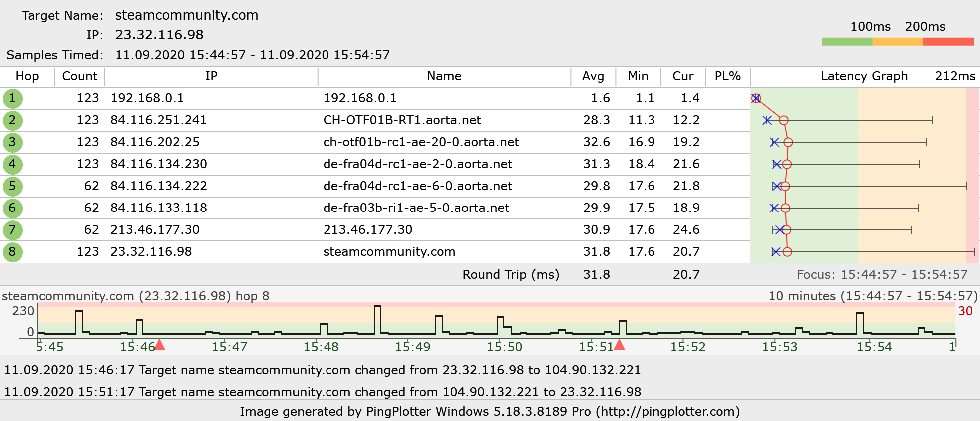Click the Latency Graph column header
The width and height of the screenshot is (980, 421).
click(x=864, y=76)
